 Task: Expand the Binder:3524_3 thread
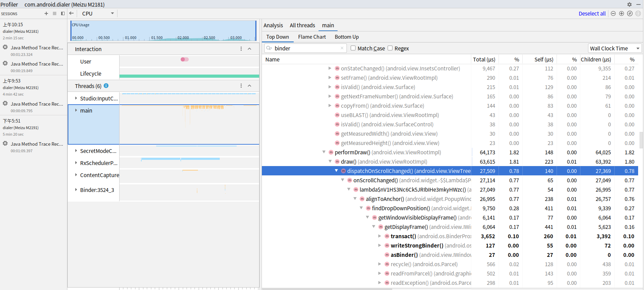click(x=76, y=190)
